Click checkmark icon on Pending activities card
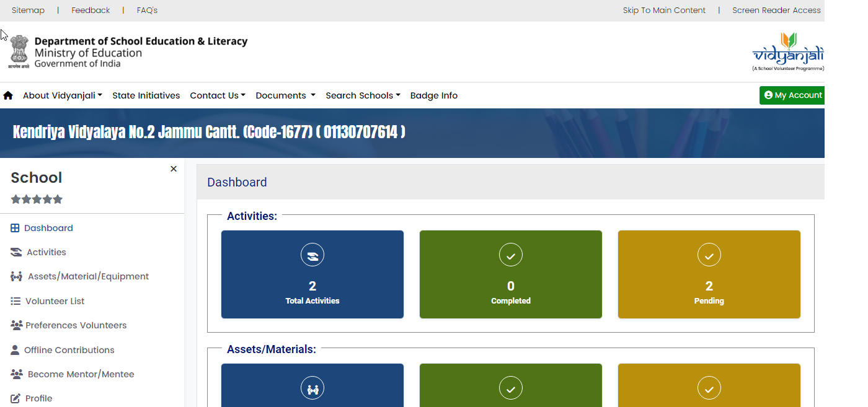Viewport: 868px width, 407px height. click(709, 255)
